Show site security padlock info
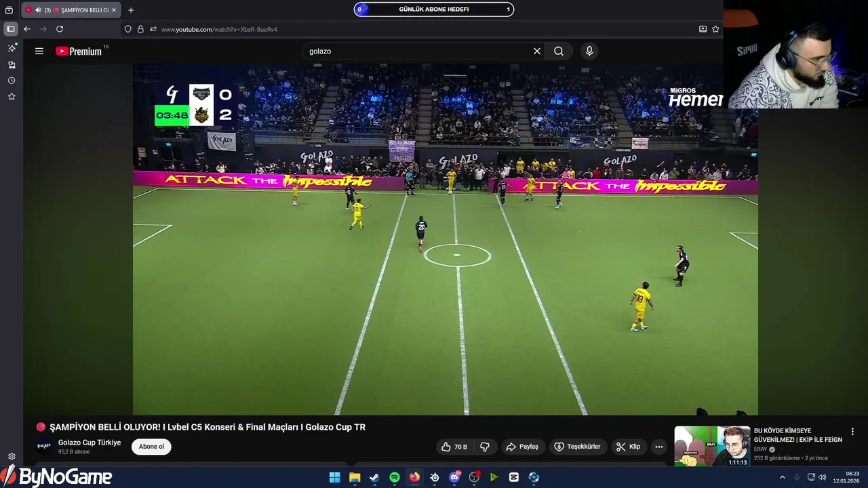 (140, 29)
